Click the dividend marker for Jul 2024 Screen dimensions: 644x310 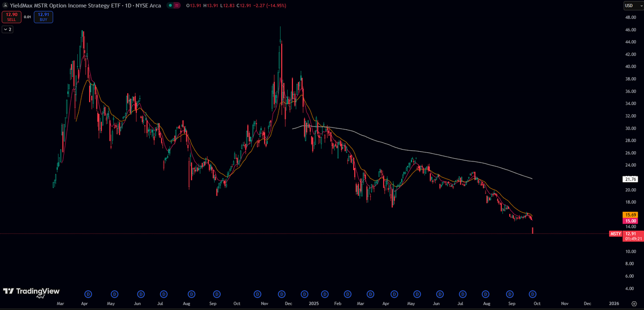tap(163, 294)
